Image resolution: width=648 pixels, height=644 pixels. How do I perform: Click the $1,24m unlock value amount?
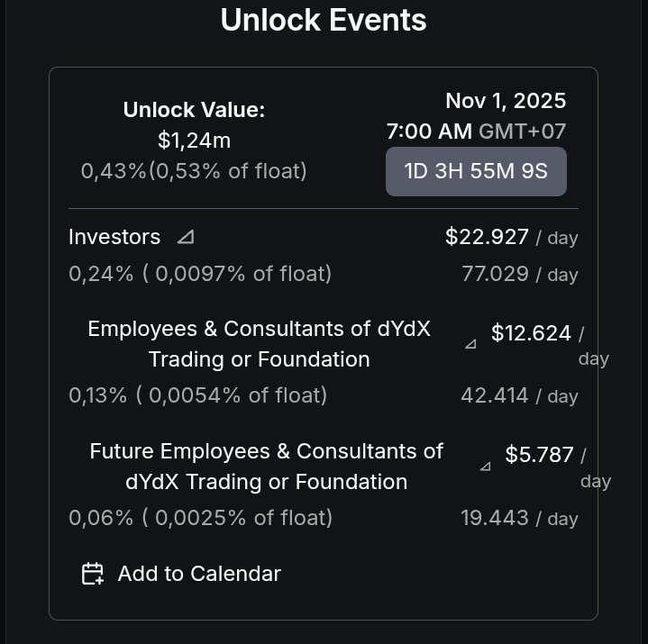[194, 141]
